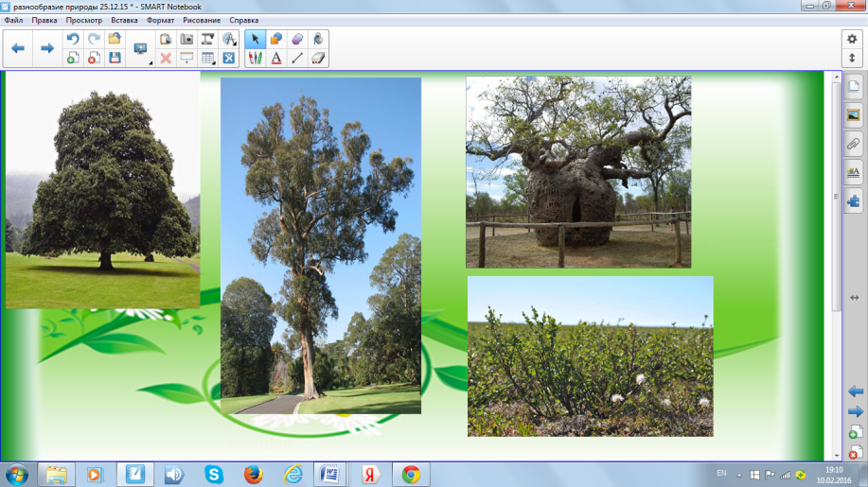The image size is (868, 487).
Task: Expand the table insert dropdown
Action: click(x=207, y=58)
